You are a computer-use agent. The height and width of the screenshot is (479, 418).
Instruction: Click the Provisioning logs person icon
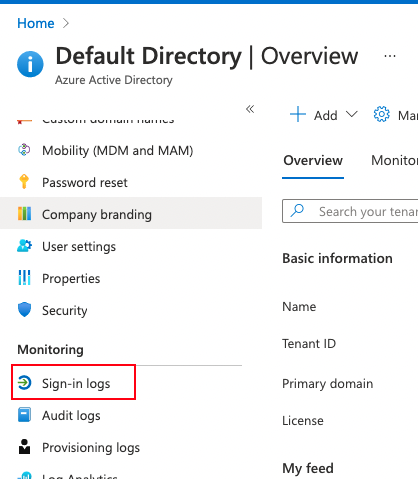(x=24, y=447)
